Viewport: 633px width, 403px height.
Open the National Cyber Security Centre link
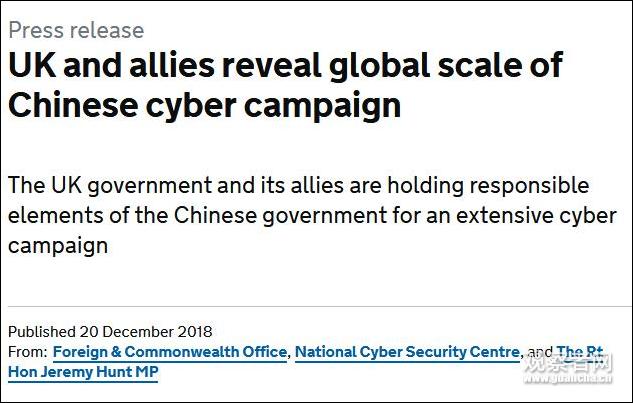coord(407,352)
